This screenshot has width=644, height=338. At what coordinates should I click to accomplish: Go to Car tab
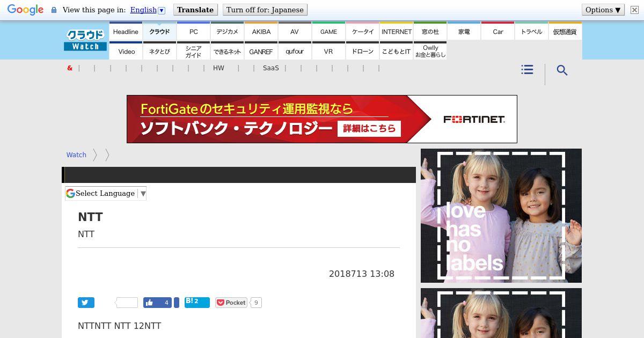[x=498, y=32]
